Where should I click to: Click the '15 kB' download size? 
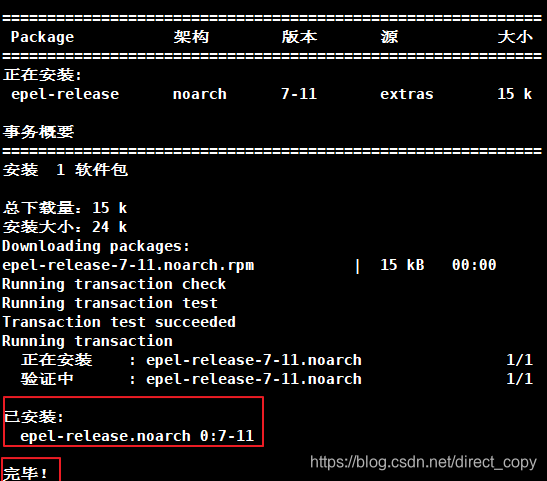[x=402, y=265]
